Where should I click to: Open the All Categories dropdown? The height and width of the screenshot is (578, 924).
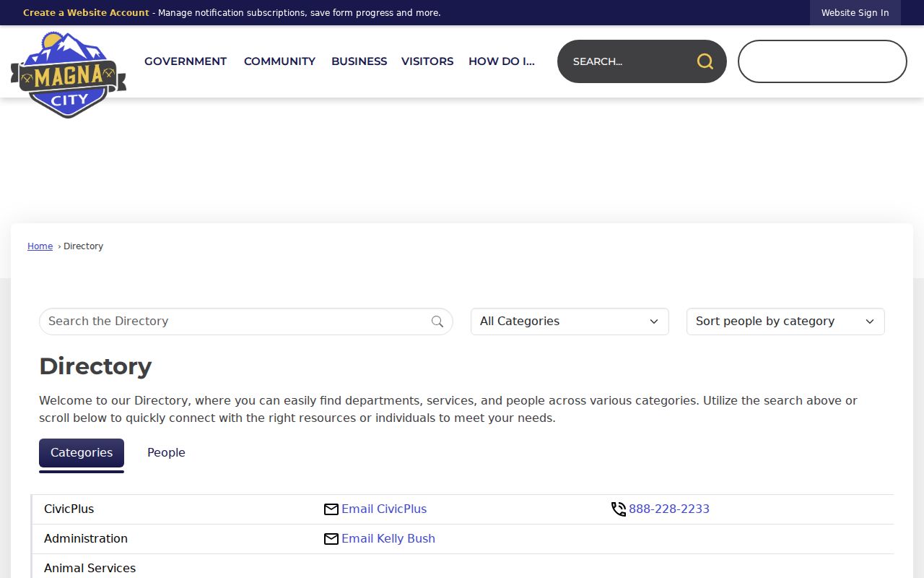[570, 322]
